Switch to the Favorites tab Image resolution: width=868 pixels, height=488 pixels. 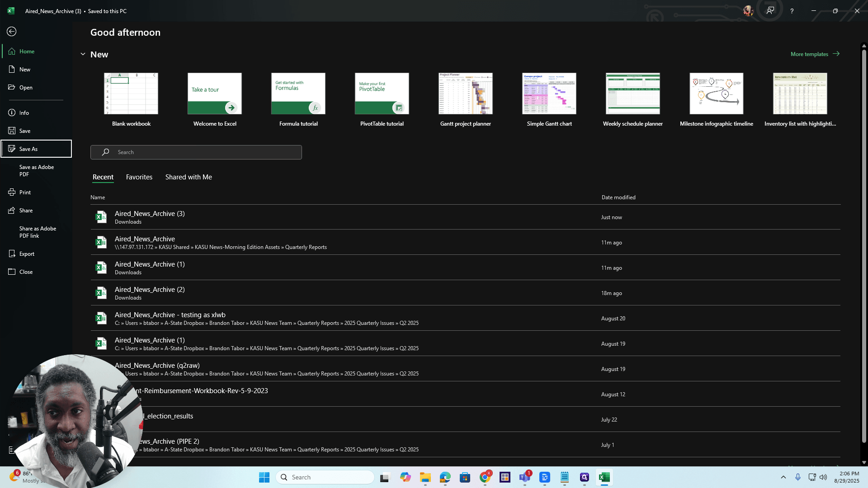[139, 177]
